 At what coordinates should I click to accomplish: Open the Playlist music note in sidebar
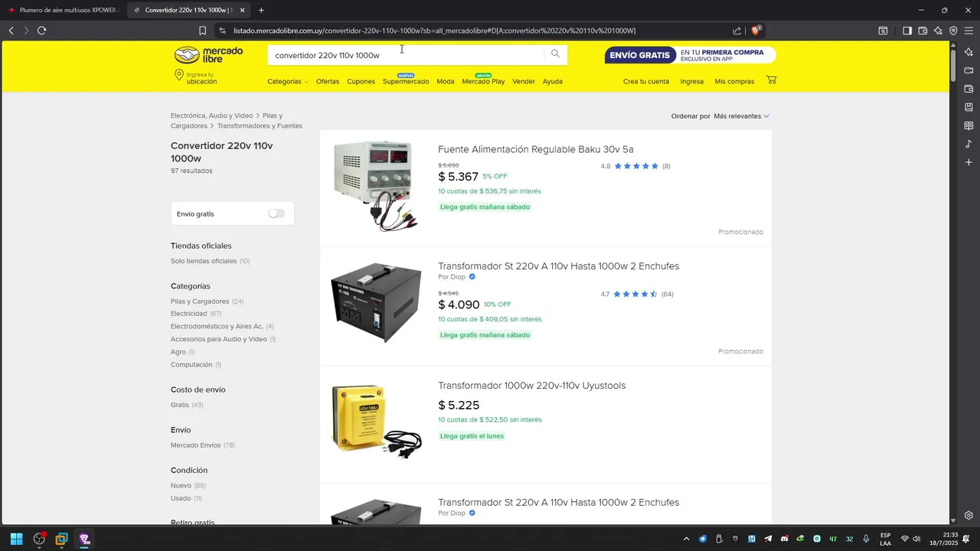pos(969,144)
